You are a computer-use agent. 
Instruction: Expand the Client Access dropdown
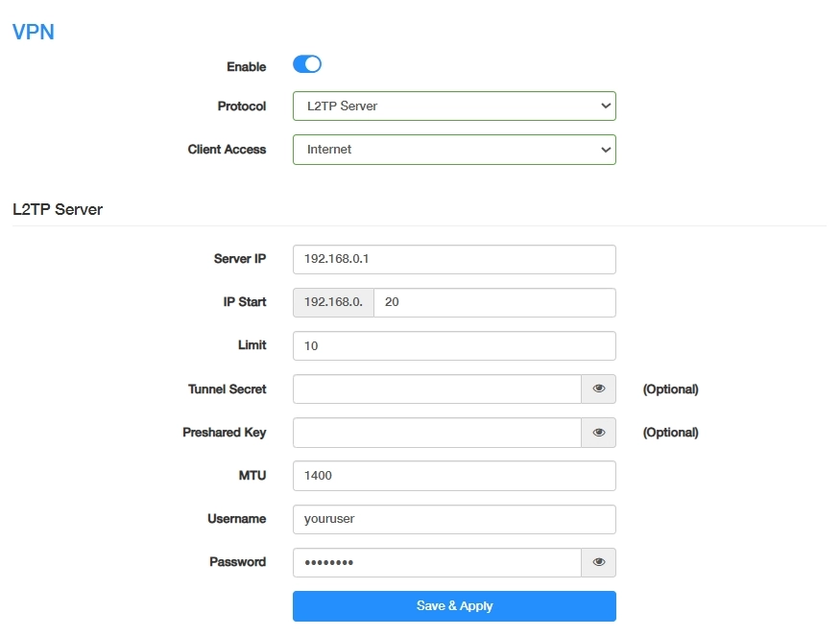click(x=453, y=150)
